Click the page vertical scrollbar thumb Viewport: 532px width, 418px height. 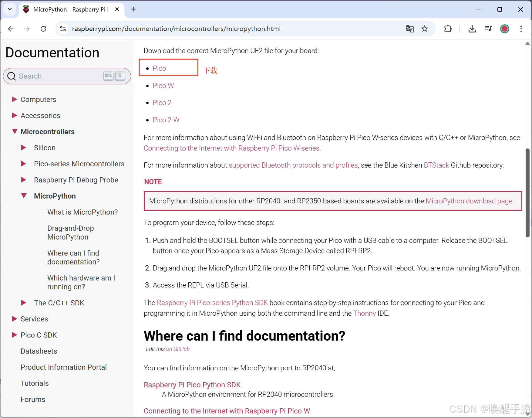pos(527,193)
